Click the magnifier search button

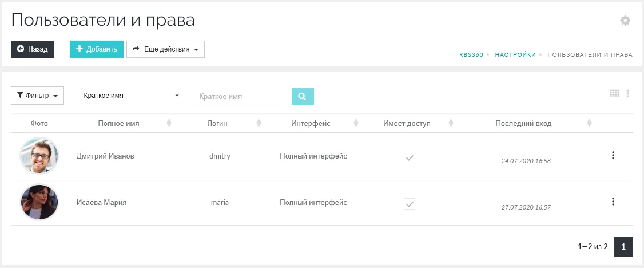tap(303, 96)
